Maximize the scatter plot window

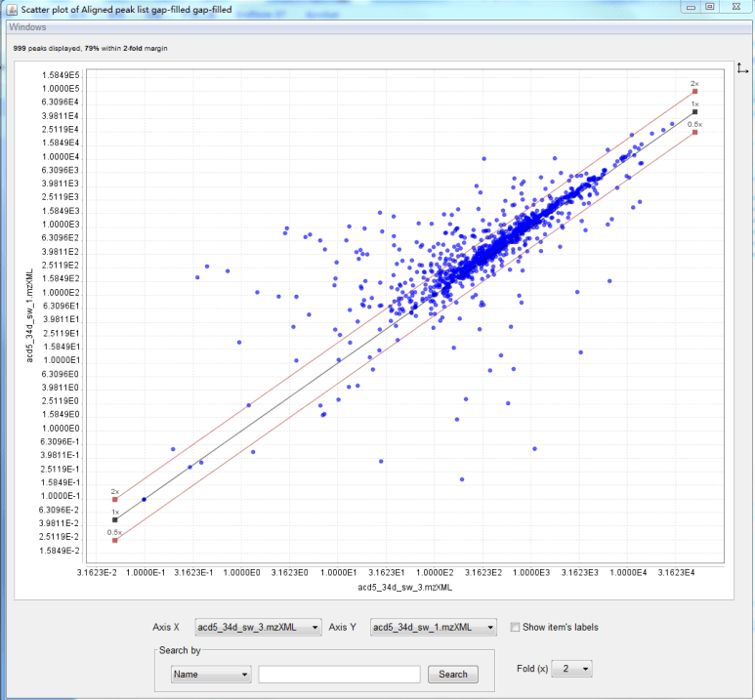coord(709,7)
